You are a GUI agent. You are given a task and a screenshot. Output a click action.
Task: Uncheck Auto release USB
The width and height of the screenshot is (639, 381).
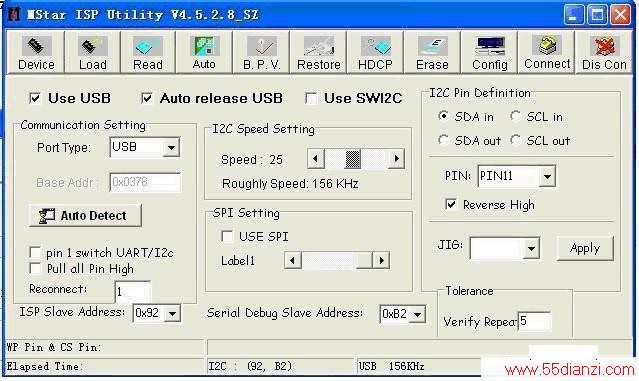coord(147,98)
